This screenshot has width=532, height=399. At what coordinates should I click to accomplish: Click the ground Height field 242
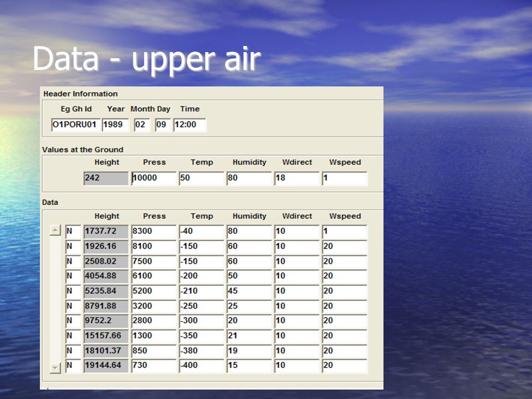106,178
